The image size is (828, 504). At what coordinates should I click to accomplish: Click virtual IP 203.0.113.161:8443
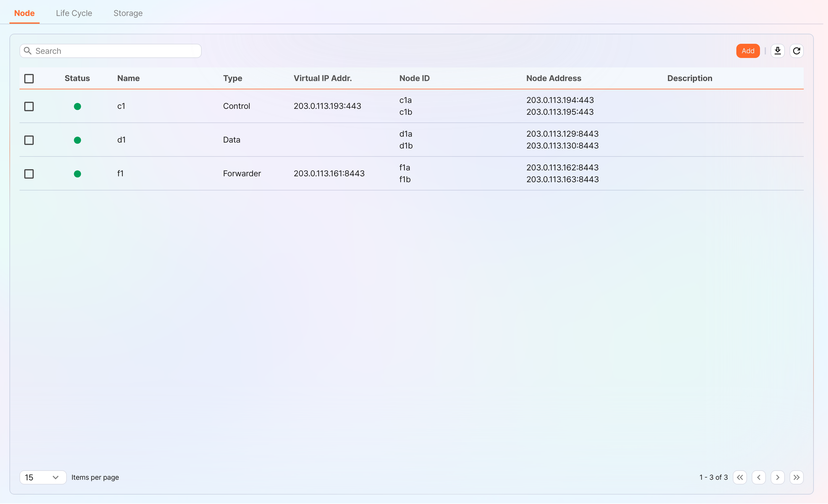click(329, 173)
